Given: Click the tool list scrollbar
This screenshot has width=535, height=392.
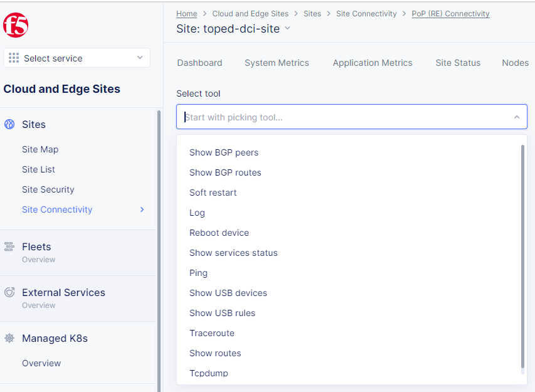Looking at the screenshot, I should (522, 257).
